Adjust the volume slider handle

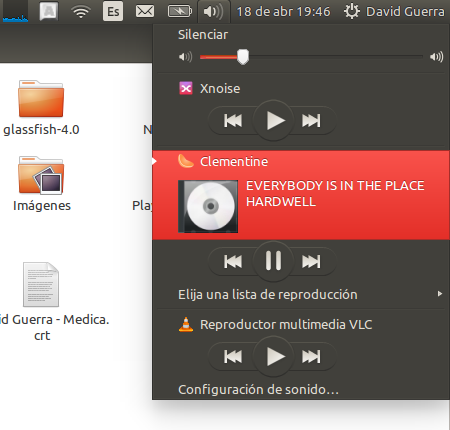point(243,57)
